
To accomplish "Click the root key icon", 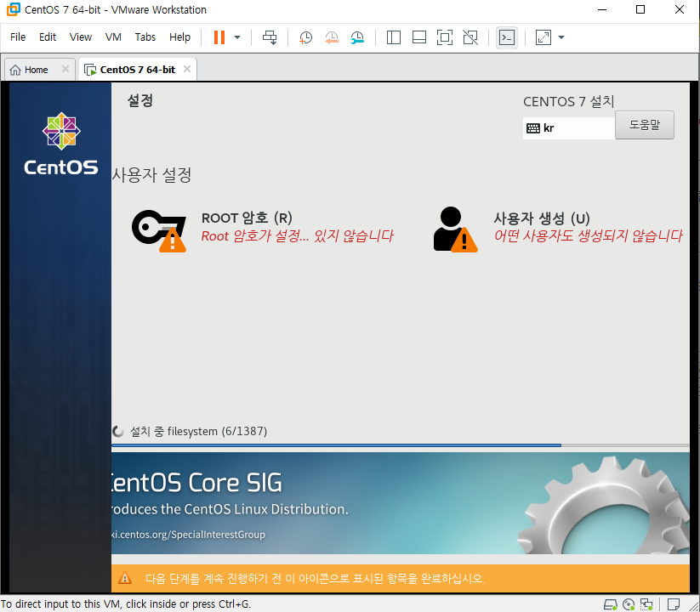I will pos(159,230).
